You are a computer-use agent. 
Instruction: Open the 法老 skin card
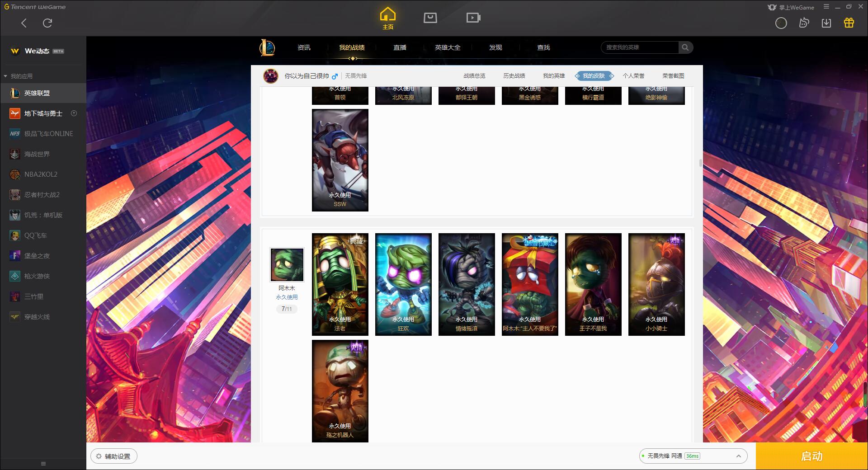point(340,284)
